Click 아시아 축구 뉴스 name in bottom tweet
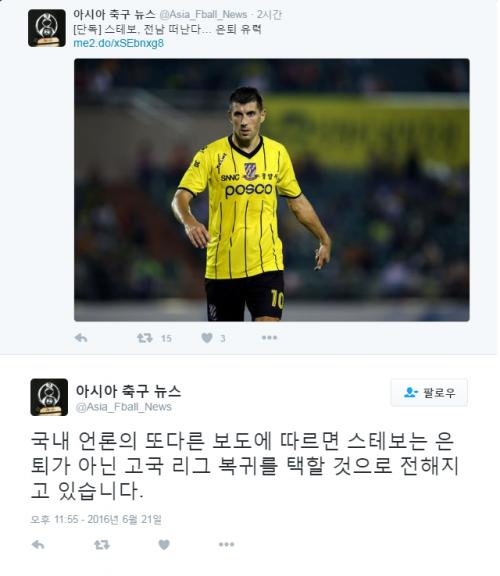Screen dimensions: 500x576 coord(128,391)
